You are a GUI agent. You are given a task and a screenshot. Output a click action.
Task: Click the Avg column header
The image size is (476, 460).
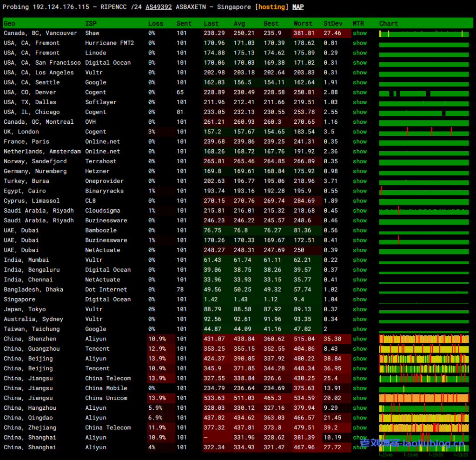coord(239,23)
